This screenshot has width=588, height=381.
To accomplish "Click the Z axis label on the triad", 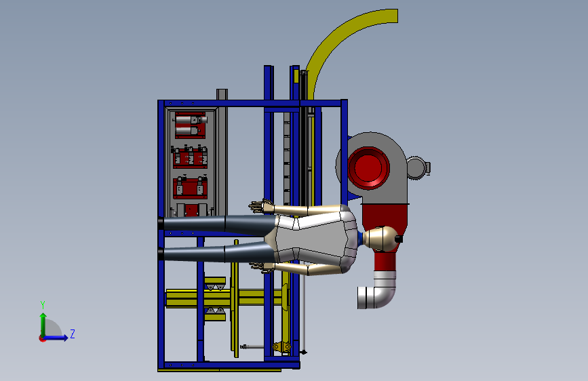I will (x=73, y=334).
